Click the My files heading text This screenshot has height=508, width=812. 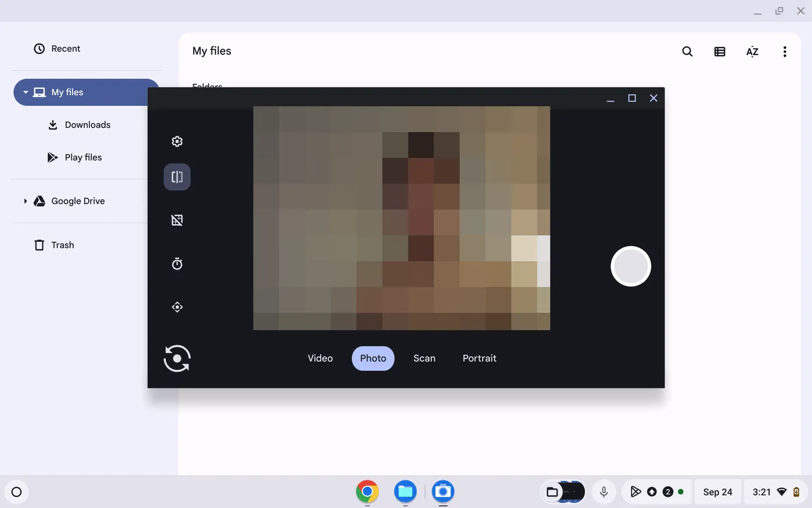point(212,51)
